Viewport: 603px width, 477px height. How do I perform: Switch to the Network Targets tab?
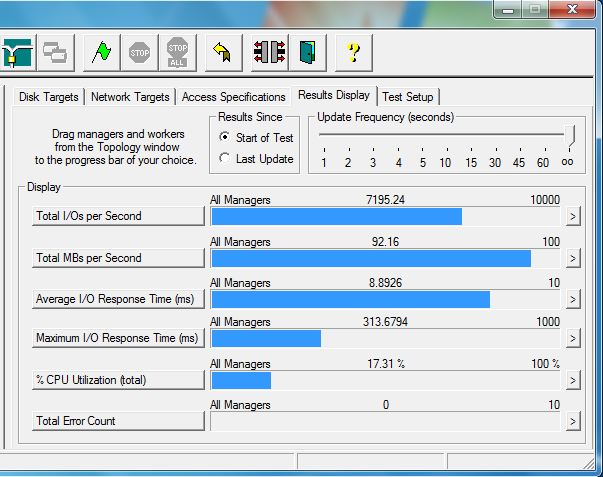130,97
